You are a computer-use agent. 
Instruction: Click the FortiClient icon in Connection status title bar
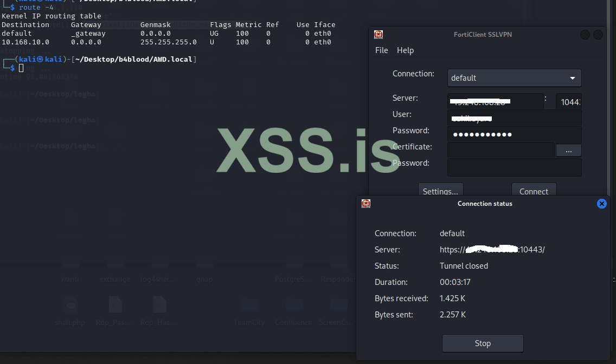[x=366, y=204]
